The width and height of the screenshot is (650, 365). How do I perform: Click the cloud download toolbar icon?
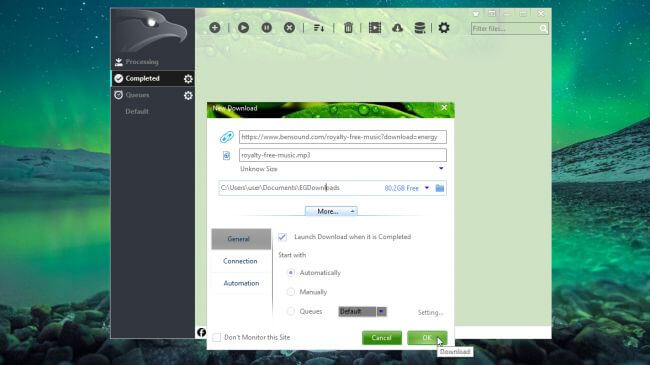click(398, 28)
